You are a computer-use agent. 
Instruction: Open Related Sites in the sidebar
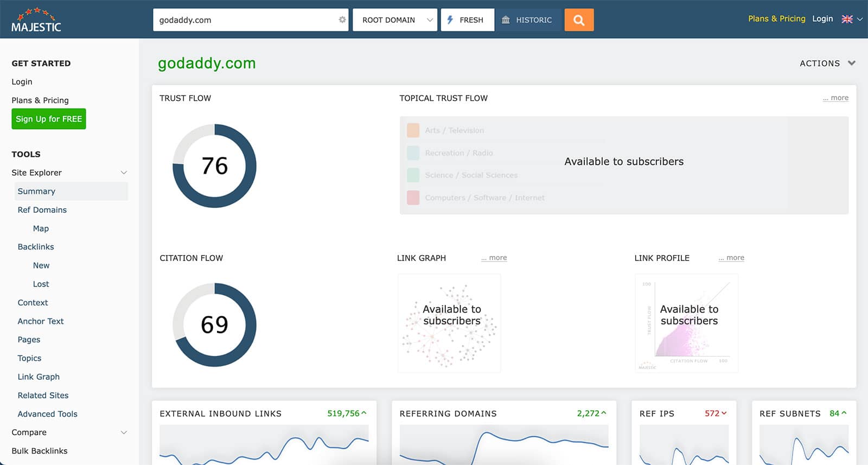pos(43,396)
